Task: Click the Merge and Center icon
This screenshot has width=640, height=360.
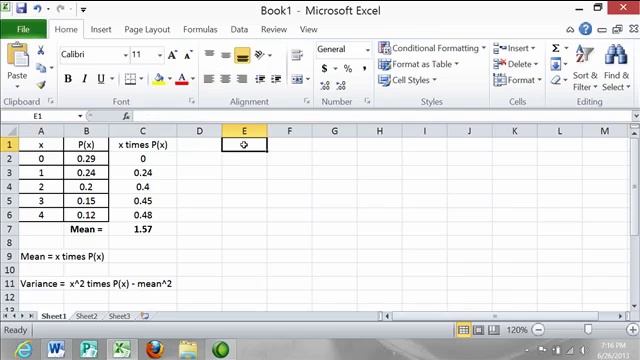Action: point(297,79)
